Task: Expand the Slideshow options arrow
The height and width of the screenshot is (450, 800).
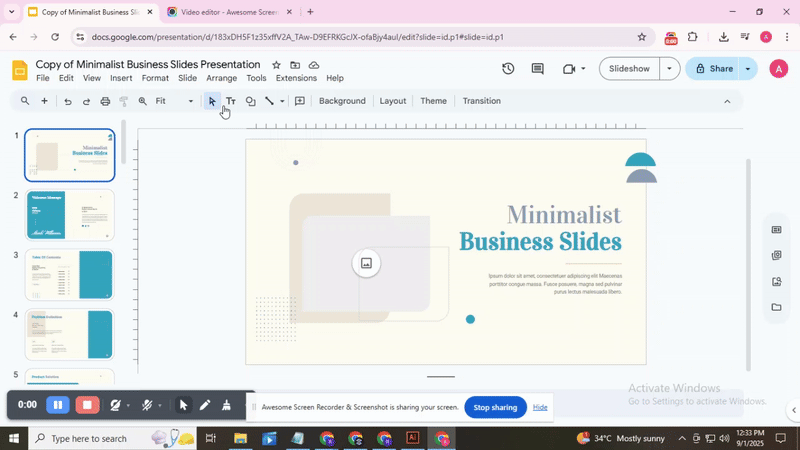Action: click(669, 69)
